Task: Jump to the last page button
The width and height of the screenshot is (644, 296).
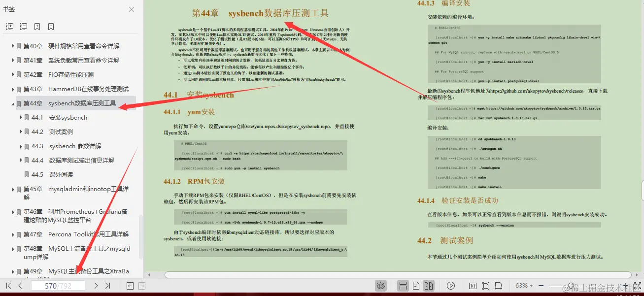Action: pos(108,285)
